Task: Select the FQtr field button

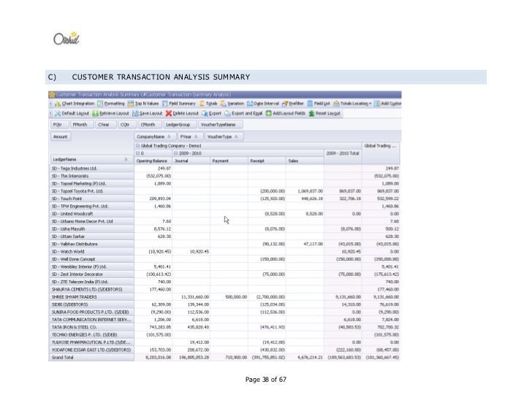Action: coord(60,125)
